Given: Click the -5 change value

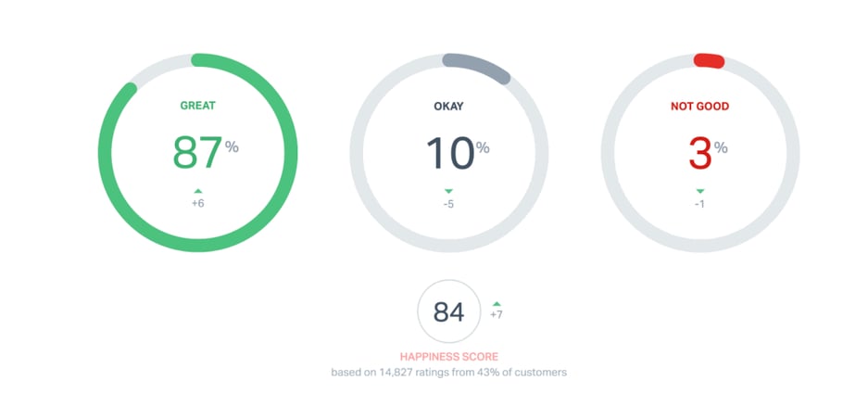Looking at the screenshot, I should 448,204.
